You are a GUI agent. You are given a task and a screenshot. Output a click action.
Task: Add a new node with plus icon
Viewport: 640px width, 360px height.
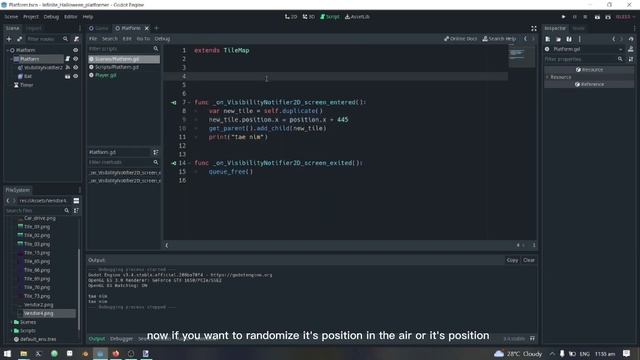pyautogui.click(x=9, y=39)
